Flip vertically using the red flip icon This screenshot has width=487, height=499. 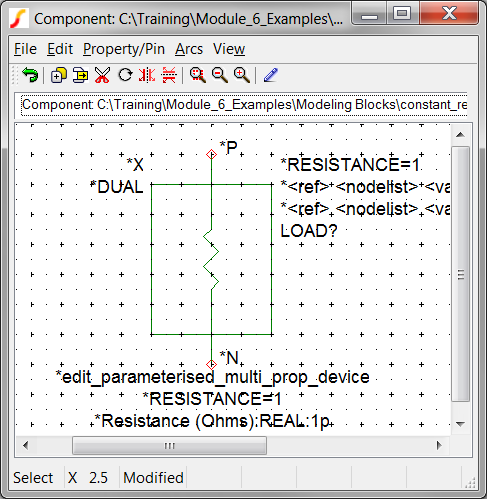pyautogui.click(x=169, y=75)
